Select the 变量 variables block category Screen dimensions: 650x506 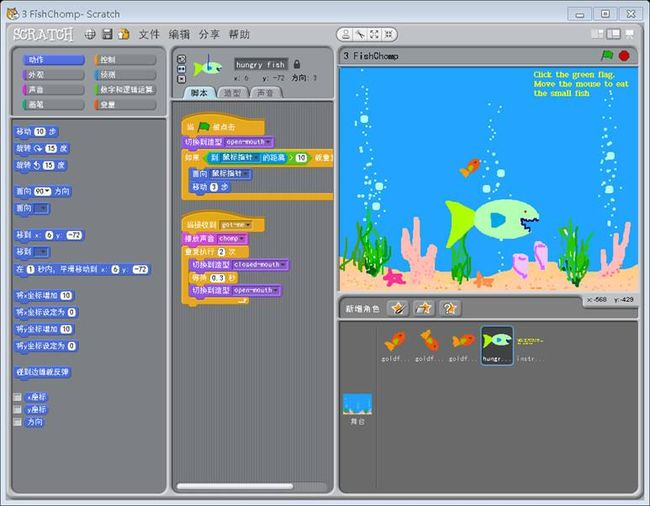[x=126, y=104]
